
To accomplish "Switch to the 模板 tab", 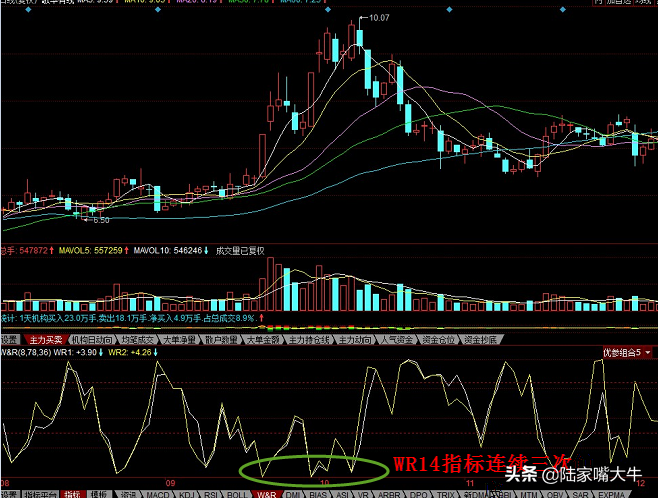I will tap(99, 495).
